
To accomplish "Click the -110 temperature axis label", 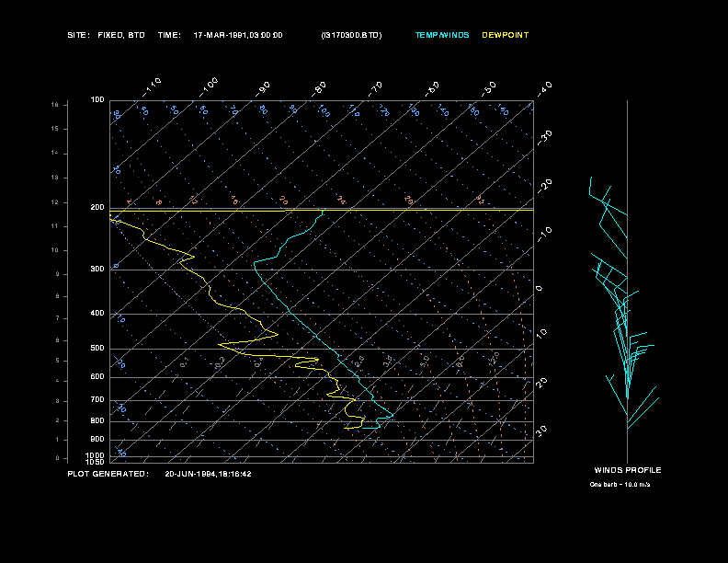I will (152, 87).
